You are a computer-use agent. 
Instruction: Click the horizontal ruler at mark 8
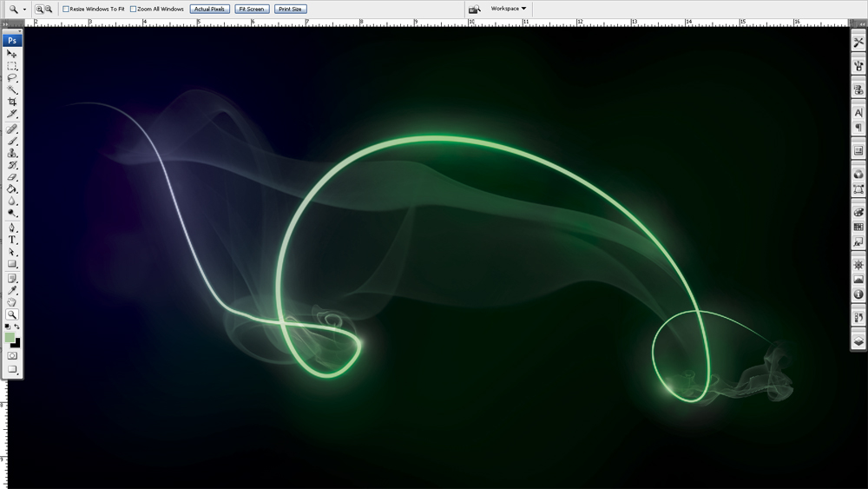coord(361,23)
